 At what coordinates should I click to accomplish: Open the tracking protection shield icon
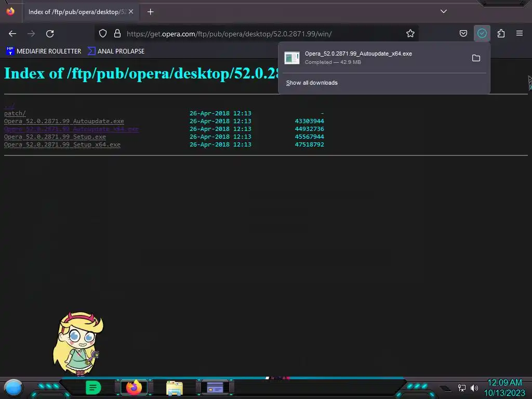pos(103,34)
